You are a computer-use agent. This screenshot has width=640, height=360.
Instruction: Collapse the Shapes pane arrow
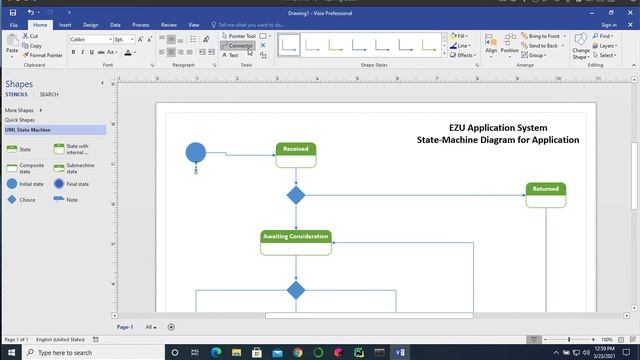tap(102, 83)
